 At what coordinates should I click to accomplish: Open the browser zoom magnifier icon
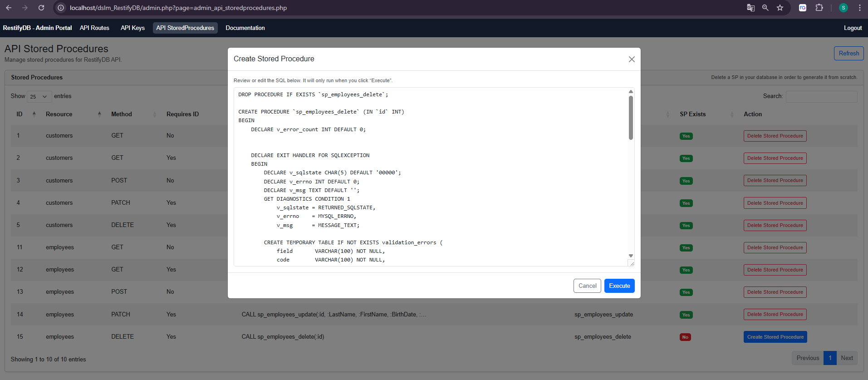pyautogui.click(x=765, y=8)
